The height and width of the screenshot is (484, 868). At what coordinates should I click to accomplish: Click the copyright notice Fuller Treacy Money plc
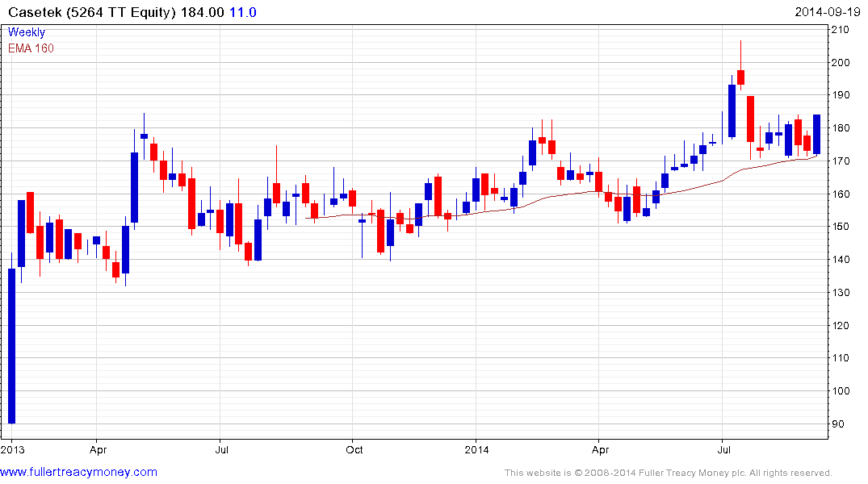(x=669, y=473)
